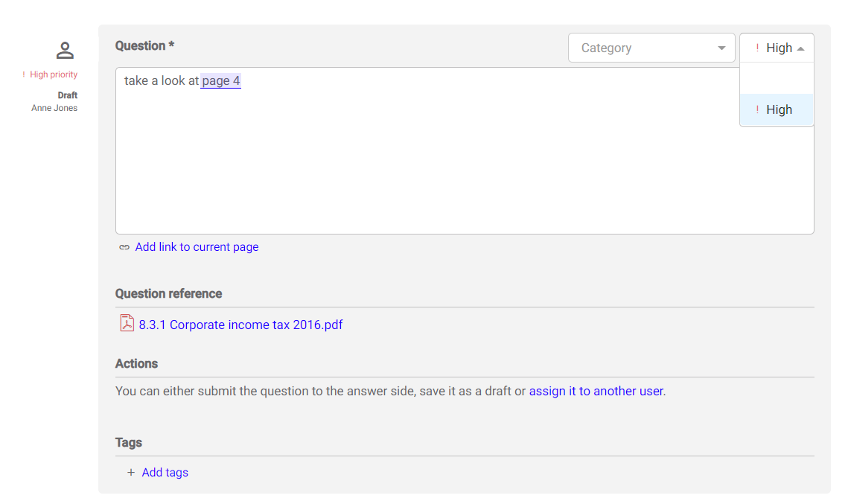The image size is (848, 504).
Task: Select High option in priority list
Action: [x=779, y=109]
